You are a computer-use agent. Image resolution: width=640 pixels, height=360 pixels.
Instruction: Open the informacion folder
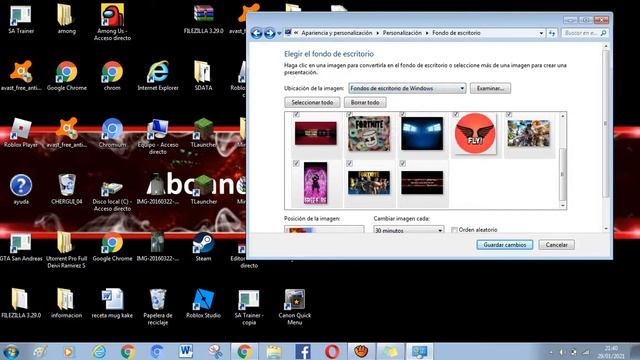pos(66,303)
